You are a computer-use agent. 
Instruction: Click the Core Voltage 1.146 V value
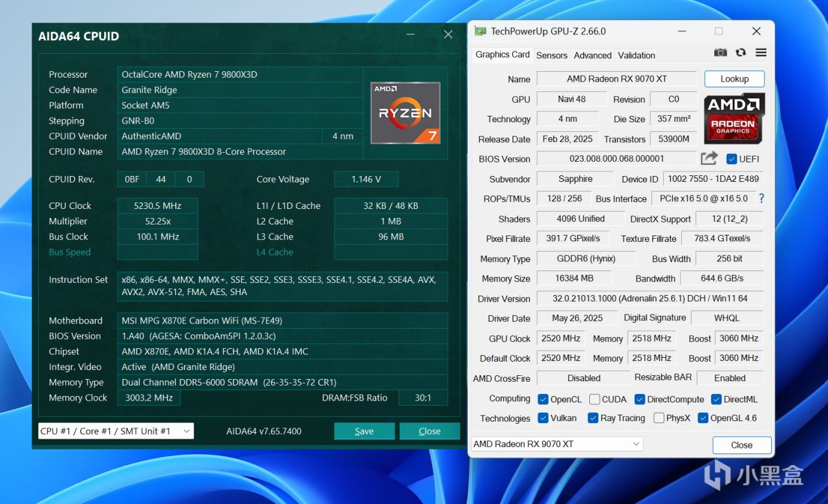point(366,179)
